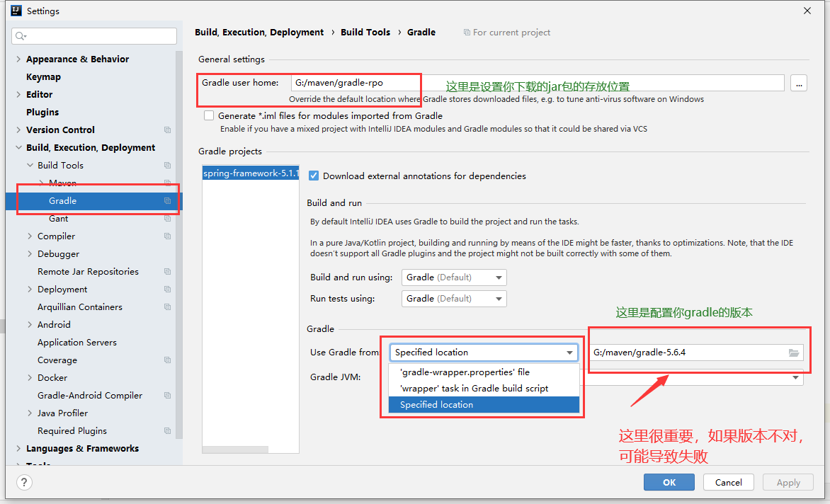Expand the Appearance & Behavior section
This screenshot has width=830, height=504.
tap(18, 59)
